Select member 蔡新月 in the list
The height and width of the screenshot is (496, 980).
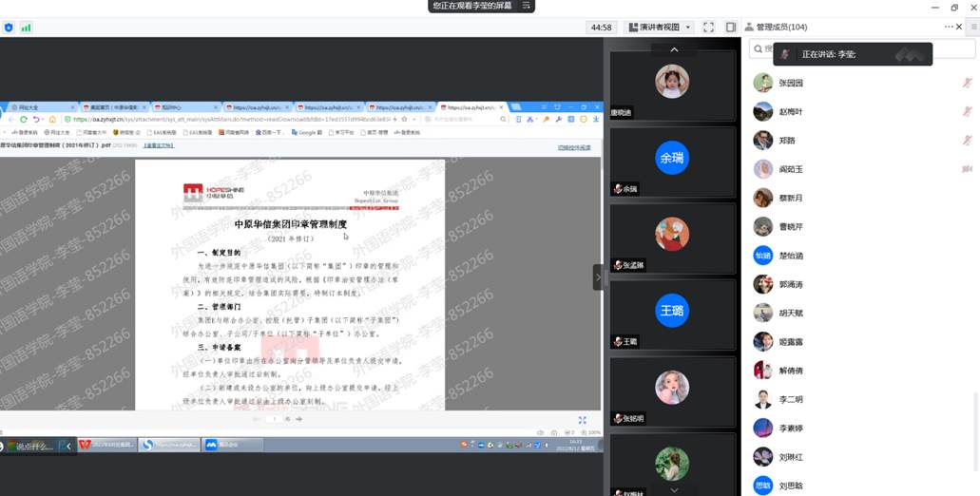[791, 198]
